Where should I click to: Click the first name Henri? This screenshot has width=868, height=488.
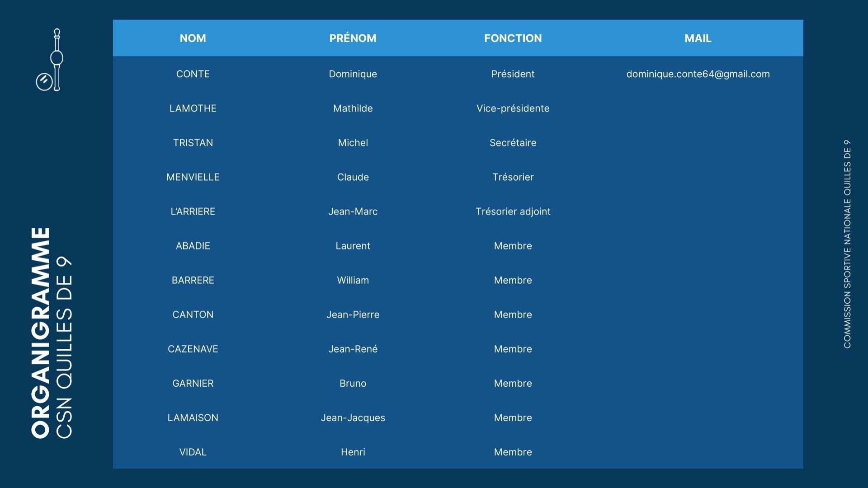[353, 452]
